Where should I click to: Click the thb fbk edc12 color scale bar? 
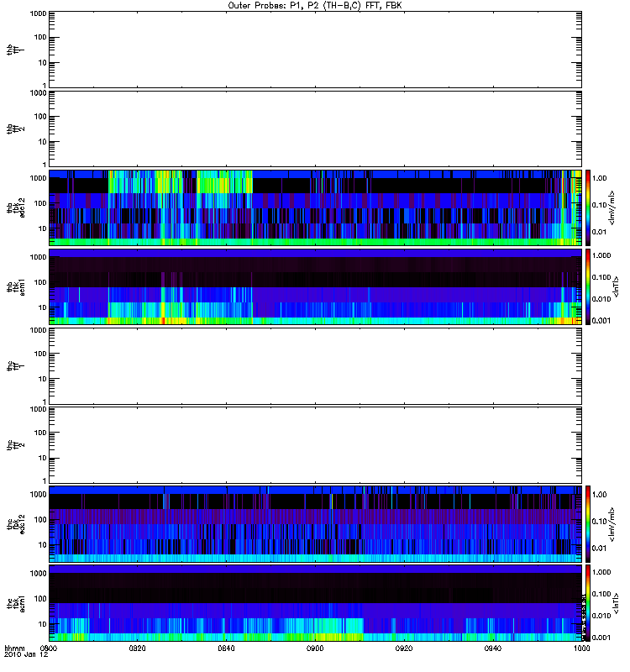tap(588, 207)
